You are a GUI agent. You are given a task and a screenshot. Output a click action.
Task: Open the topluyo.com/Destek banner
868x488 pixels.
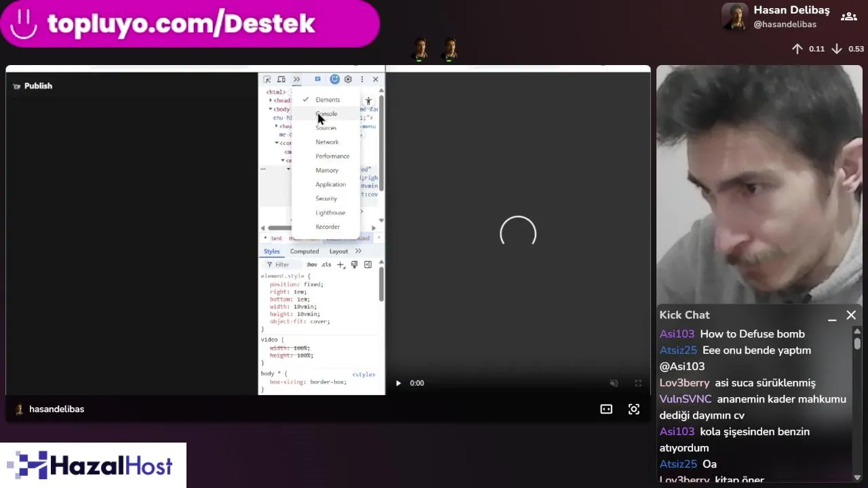point(189,24)
